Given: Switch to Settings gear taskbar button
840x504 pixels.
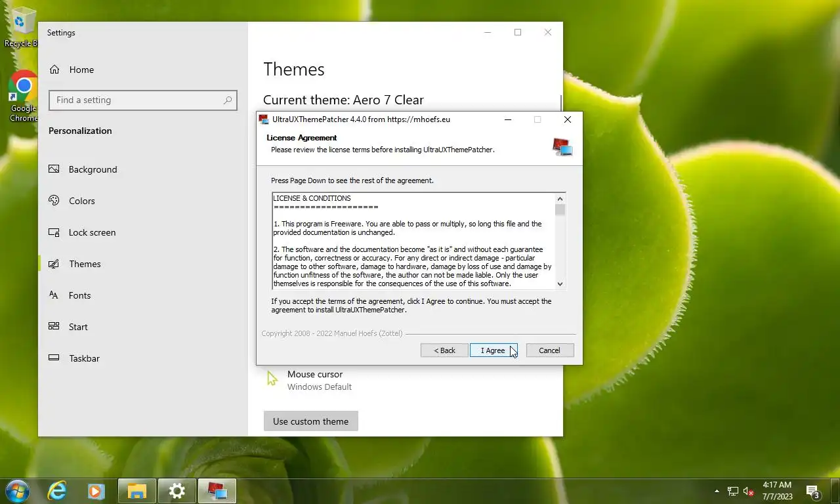Looking at the screenshot, I should click(177, 491).
